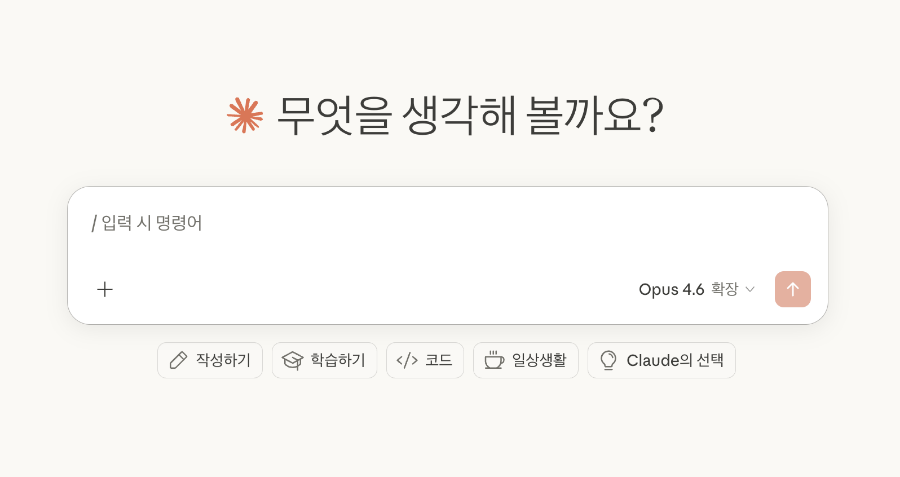Click the 'Opus 4.6' model name text

[x=671, y=289]
